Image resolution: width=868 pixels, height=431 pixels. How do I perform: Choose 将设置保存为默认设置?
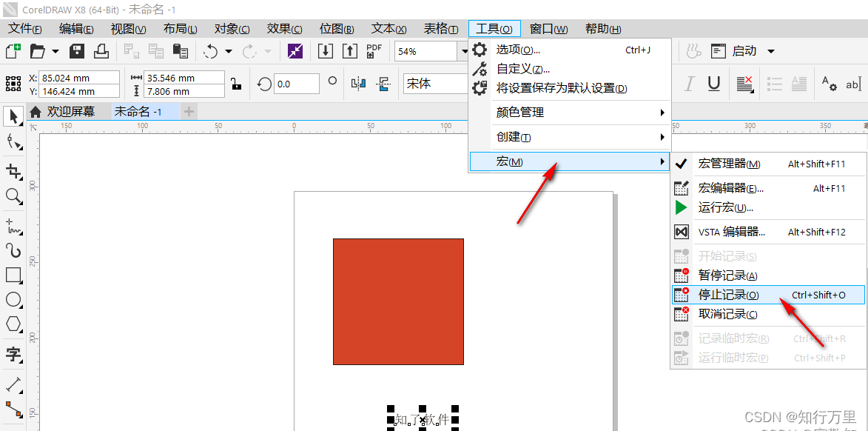click(570, 88)
